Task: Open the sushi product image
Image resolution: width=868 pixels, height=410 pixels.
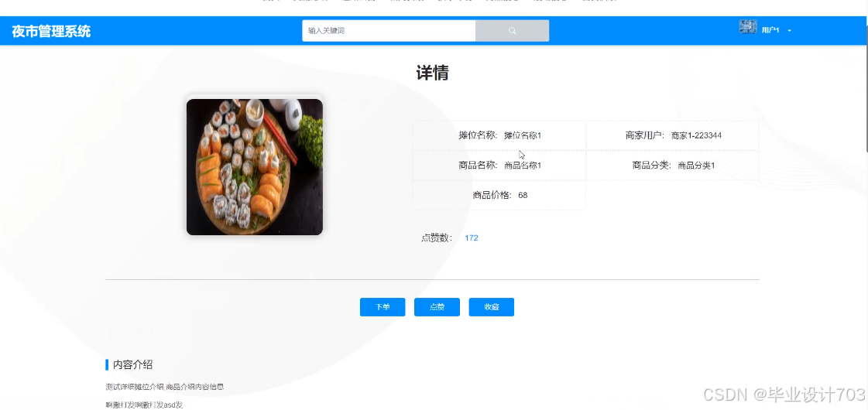Action: (255, 167)
